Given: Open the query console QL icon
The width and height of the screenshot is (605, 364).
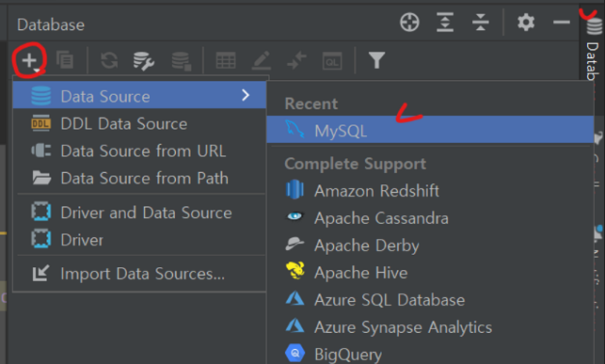Looking at the screenshot, I should coord(332,61).
